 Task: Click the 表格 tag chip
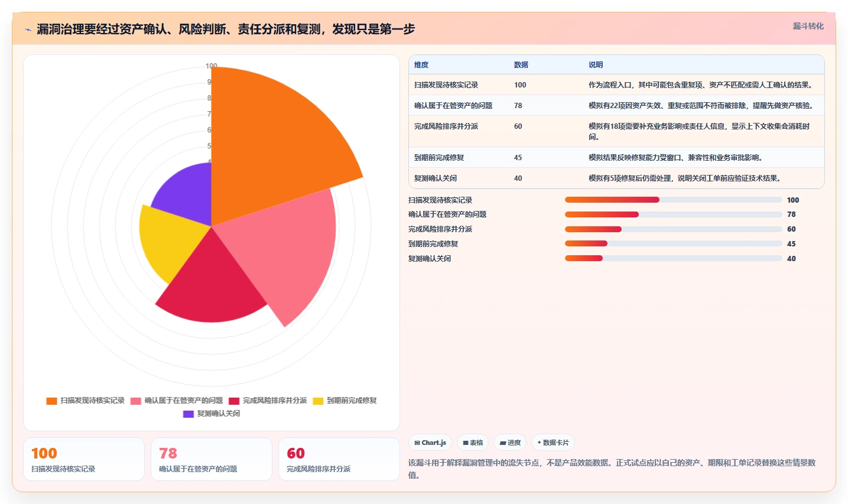pos(473,443)
